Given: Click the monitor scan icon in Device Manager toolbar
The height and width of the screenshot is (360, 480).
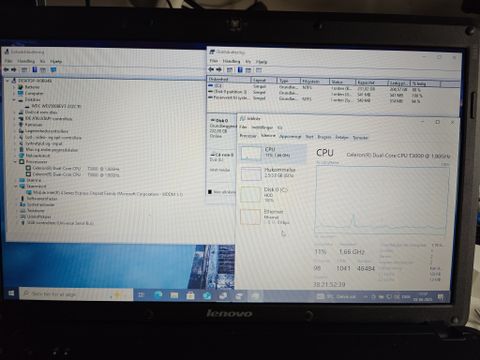Looking at the screenshot, I should 53,70.
